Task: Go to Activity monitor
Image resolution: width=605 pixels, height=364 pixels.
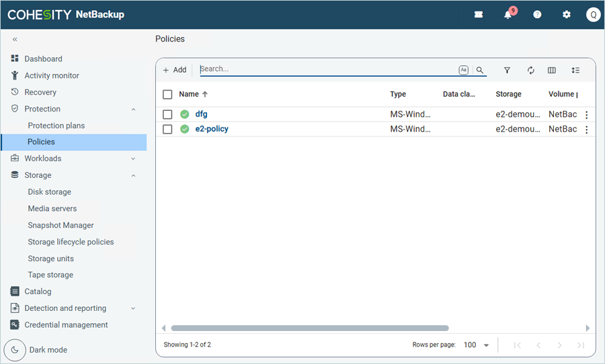Action: [x=52, y=76]
